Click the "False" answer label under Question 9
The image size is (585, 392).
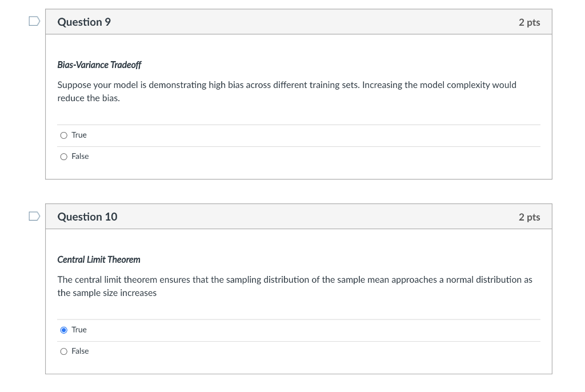[80, 156]
